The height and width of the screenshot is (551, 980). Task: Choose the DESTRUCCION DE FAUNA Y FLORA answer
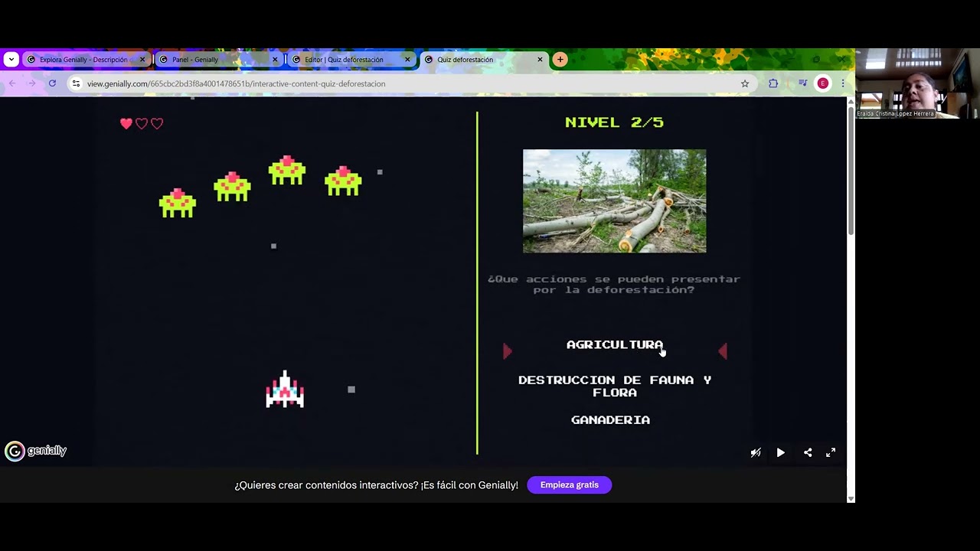[x=615, y=386]
